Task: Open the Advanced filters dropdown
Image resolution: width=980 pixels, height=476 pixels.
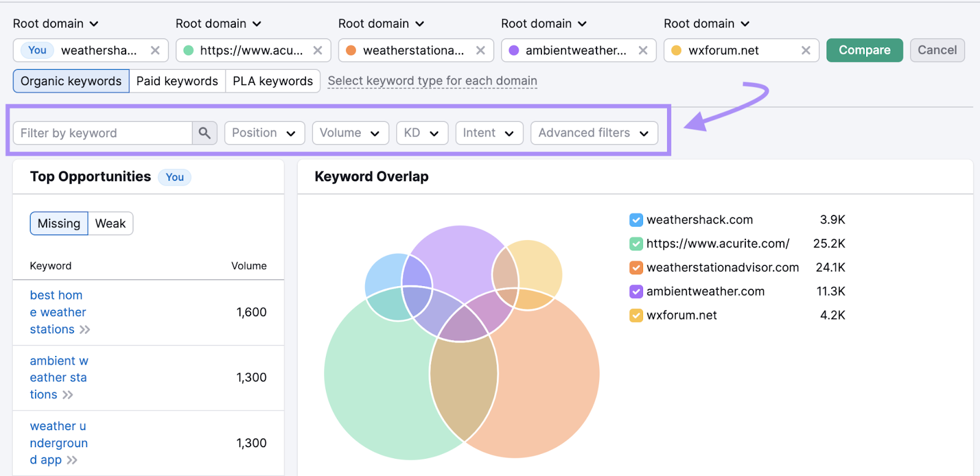Action: tap(594, 133)
